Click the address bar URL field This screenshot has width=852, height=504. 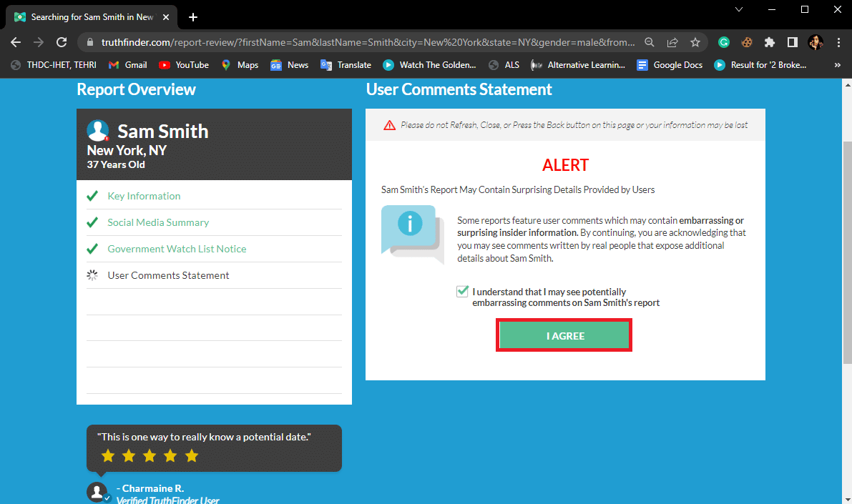[368, 42]
